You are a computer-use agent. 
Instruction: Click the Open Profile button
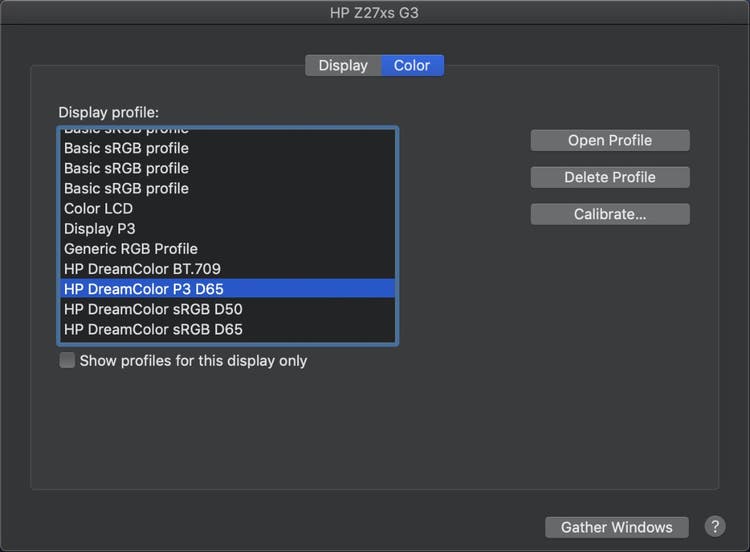pyautogui.click(x=610, y=140)
